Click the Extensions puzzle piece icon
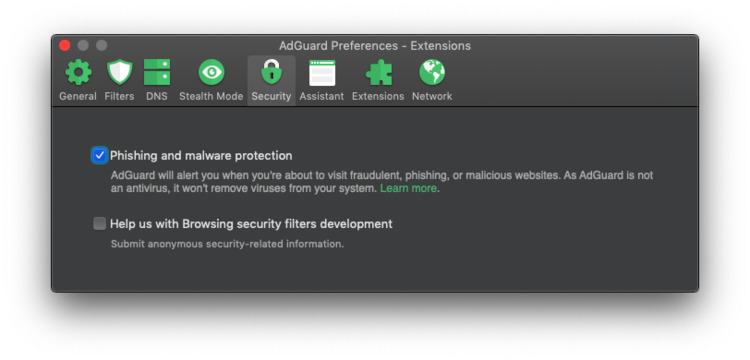Image resolution: width=750 pixels, height=360 pixels. click(379, 73)
